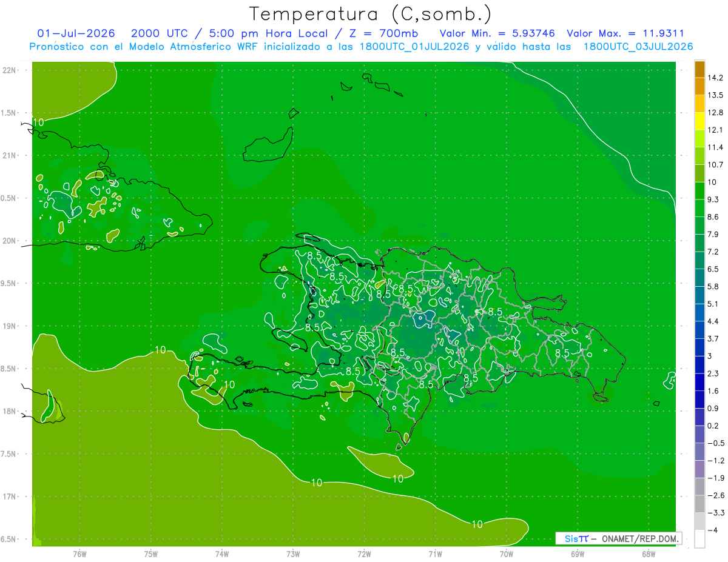The image size is (728, 562).
Task: Click the '5.1' colorbar value
Action: coord(713,304)
